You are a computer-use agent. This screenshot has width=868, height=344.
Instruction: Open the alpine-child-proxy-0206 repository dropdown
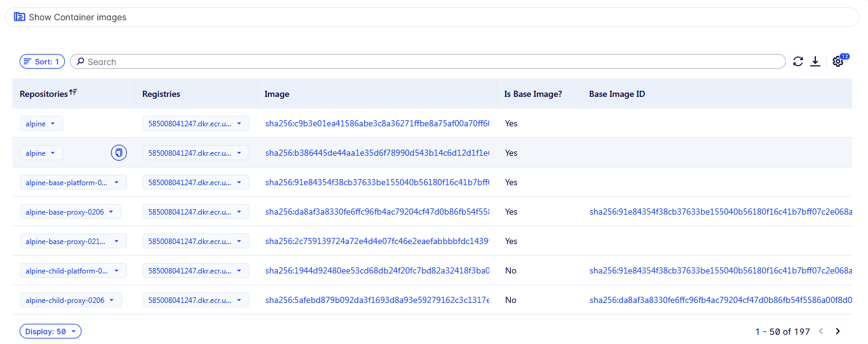70,300
